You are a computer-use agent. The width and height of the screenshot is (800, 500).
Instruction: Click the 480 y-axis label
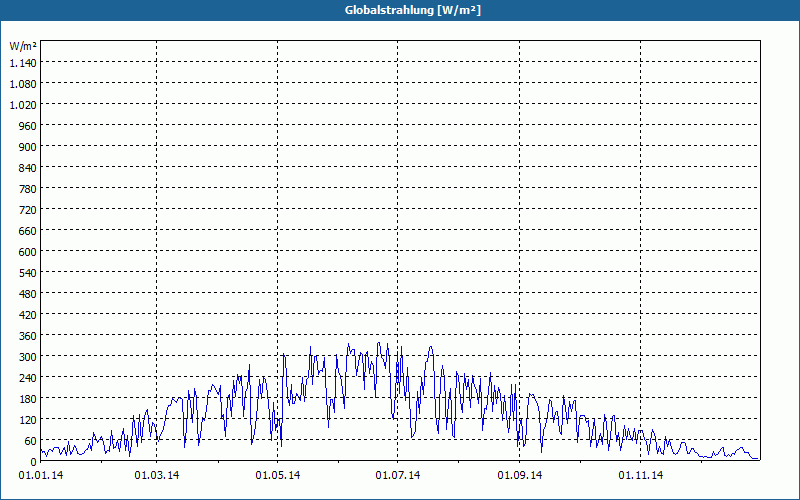pos(29,294)
